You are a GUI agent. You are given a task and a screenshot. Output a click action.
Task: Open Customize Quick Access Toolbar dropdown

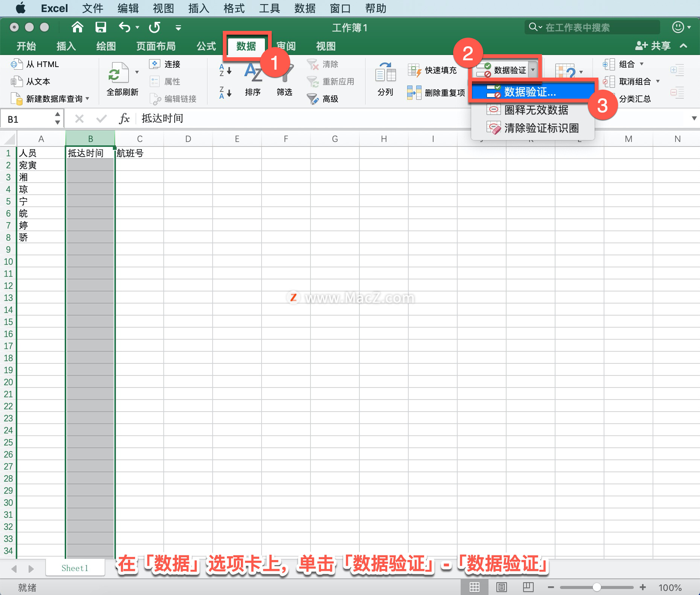[x=178, y=27]
